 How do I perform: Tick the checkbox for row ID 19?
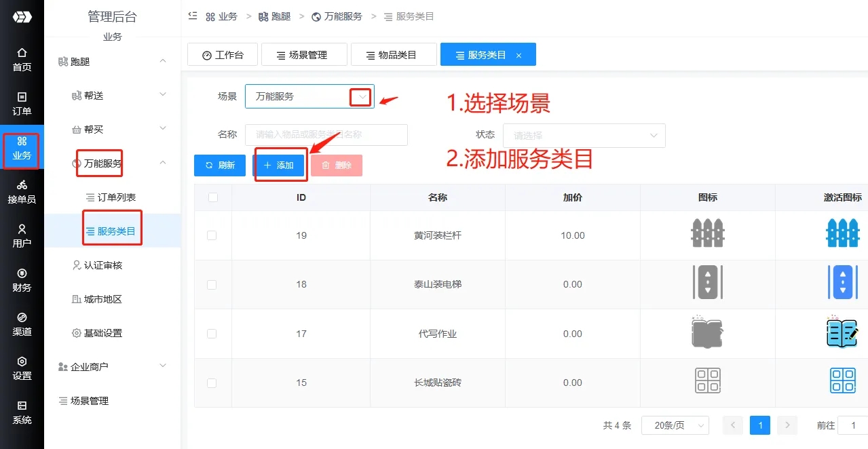212,235
